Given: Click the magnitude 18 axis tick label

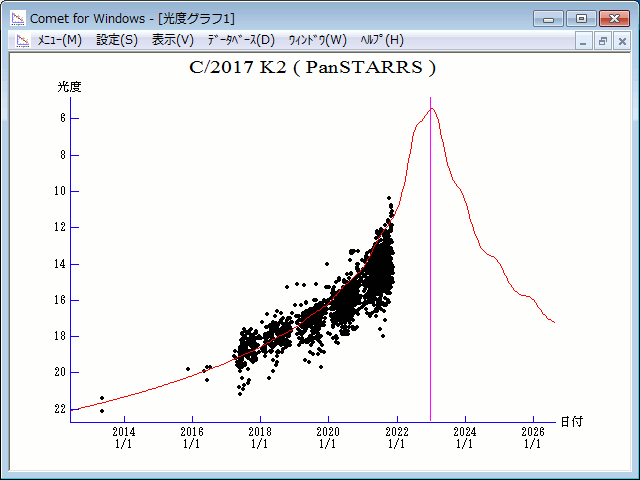Looking at the screenshot, I should point(60,336).
